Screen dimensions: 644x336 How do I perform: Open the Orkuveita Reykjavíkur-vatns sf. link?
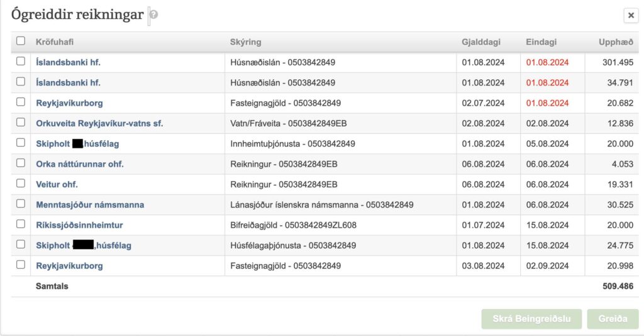(99, 123)
